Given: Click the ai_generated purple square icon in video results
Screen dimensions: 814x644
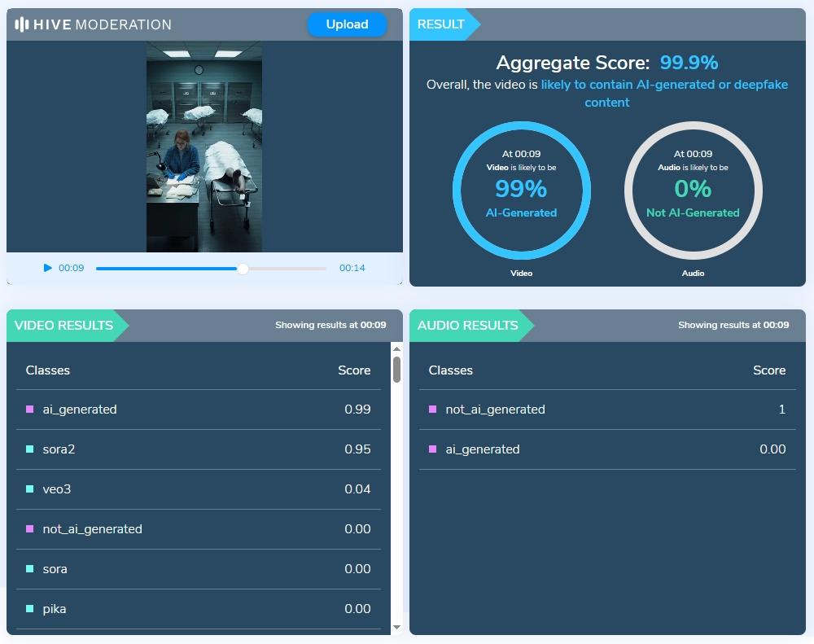Looking at the screenshot, I should click(30, 410).
